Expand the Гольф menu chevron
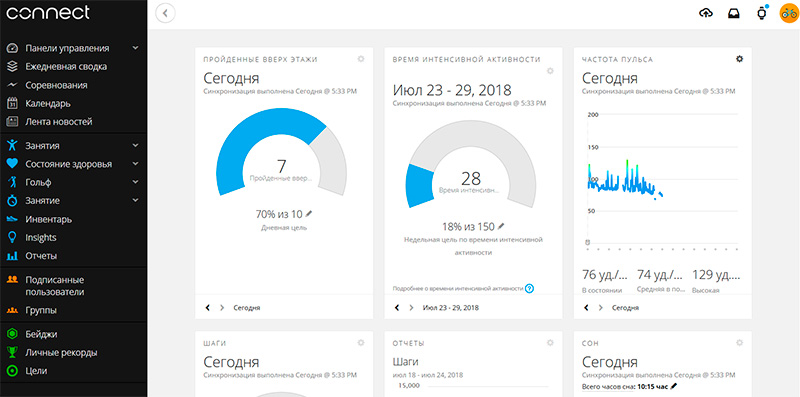Image resolution: width=800 pixels, height=397 pixels. click(x=135, y=182)
